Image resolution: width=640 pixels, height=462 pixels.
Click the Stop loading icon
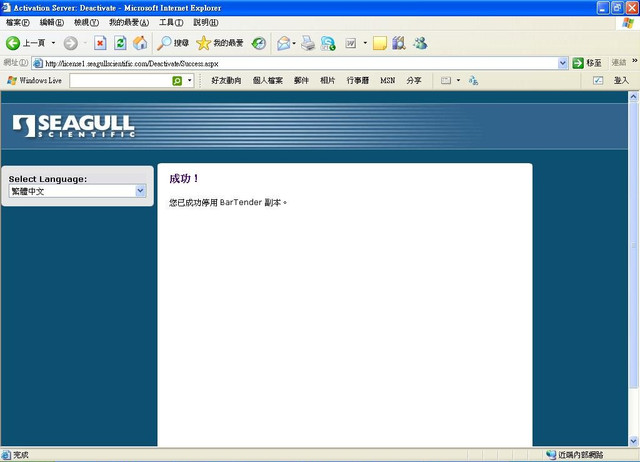tap(100, 43)
